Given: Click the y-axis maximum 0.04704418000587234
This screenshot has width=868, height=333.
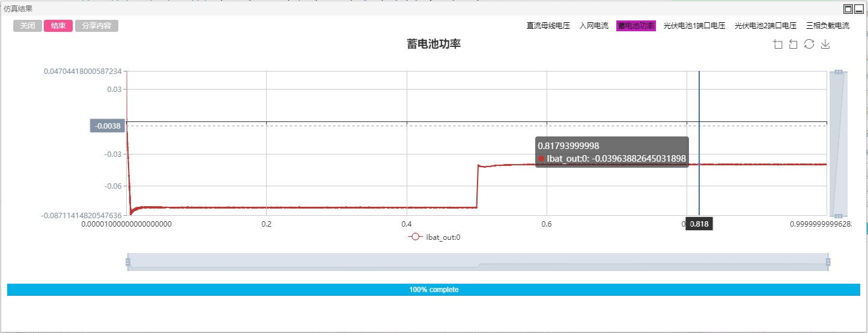Looking at the screenshot, I should (83, 72).
